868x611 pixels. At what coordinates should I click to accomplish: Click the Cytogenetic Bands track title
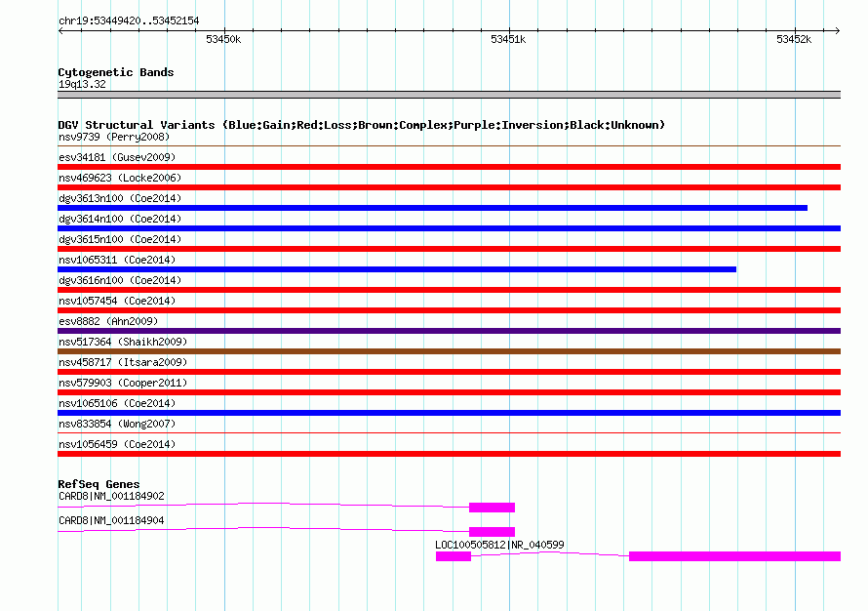click(x=116, y=72)
